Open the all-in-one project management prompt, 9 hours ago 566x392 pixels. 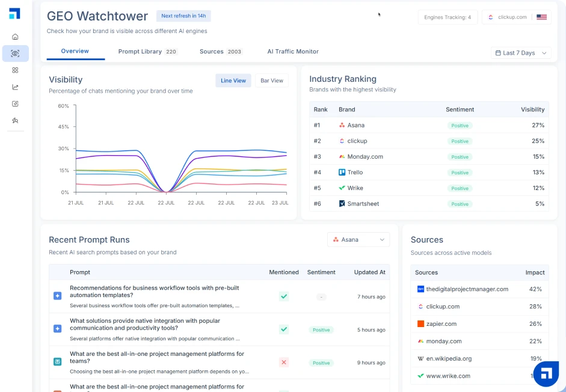tap(219, 363)
